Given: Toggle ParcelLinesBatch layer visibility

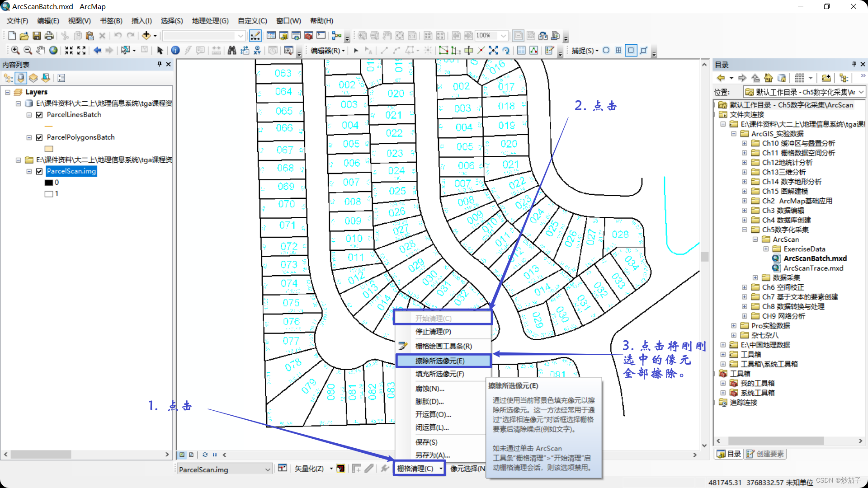Looking at the screenshot, I should 39,115.
